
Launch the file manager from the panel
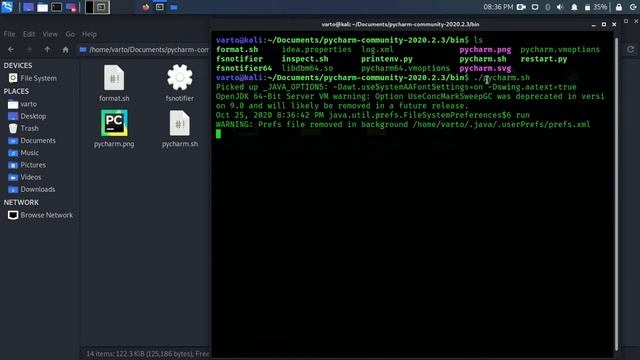pyautogui.click(x=42, y=7)
